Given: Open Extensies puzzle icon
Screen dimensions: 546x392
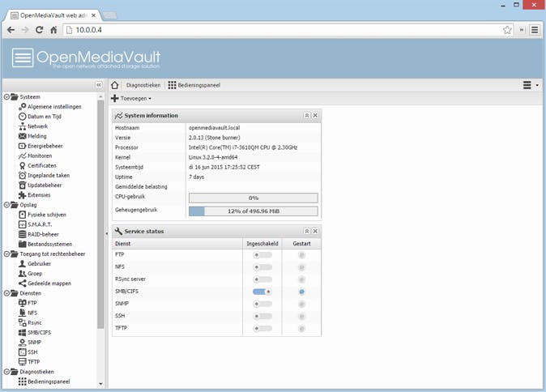Looking at the screenshot, I should tap(23, 195).
